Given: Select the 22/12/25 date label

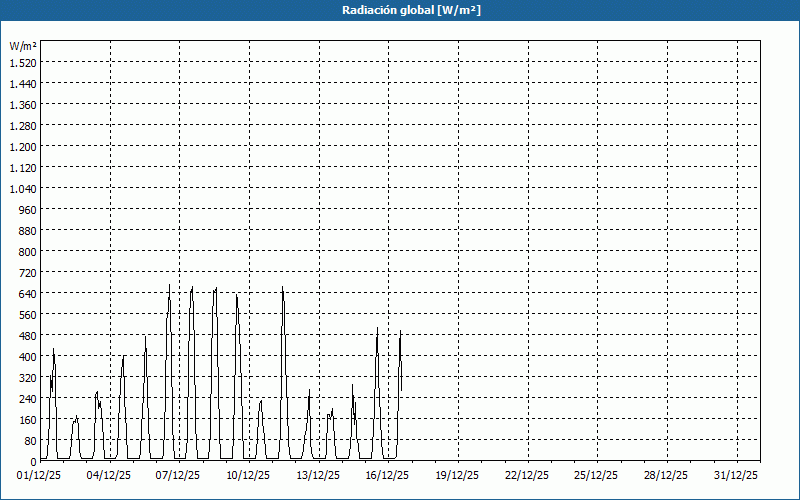Looking at the screenshot, I should pyautogui.click(x=528, y=475).
